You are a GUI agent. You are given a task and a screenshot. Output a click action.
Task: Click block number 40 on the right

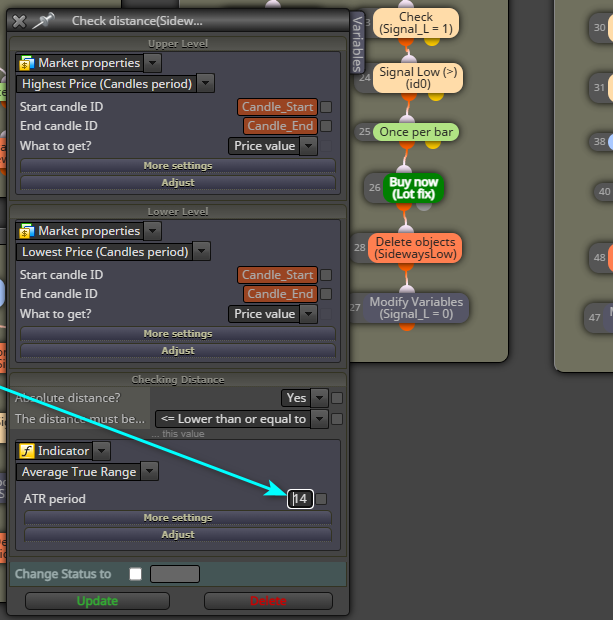(604, 191)
